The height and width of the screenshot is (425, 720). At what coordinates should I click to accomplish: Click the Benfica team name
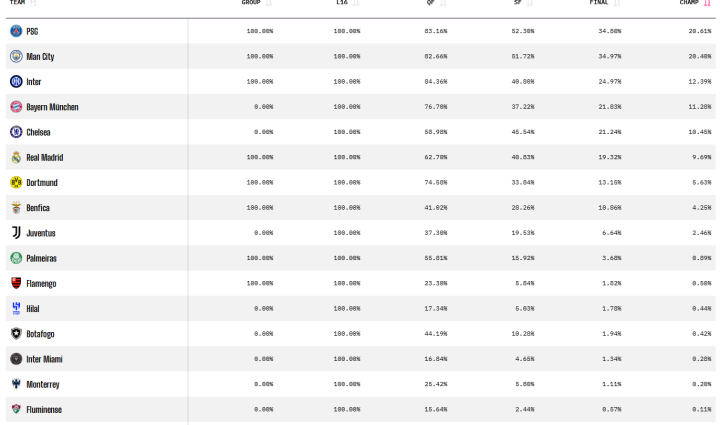pos(38,208)
